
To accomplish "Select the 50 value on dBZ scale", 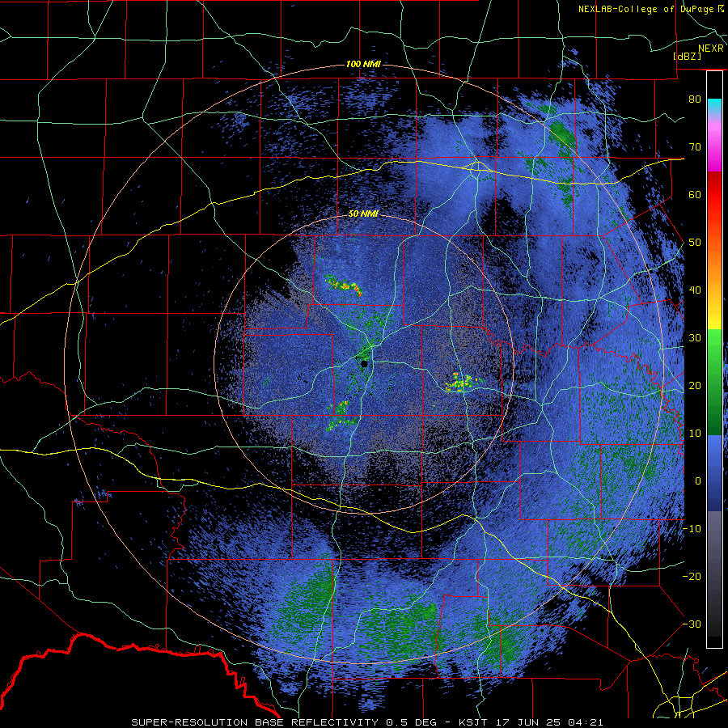I will pos(695,243).
